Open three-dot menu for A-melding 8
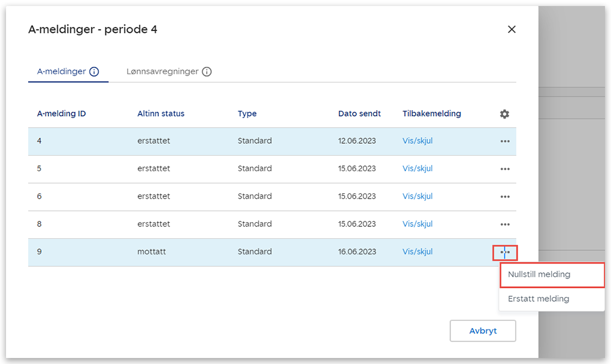Screen dimensions: 611x364 [x=505, y=224]
